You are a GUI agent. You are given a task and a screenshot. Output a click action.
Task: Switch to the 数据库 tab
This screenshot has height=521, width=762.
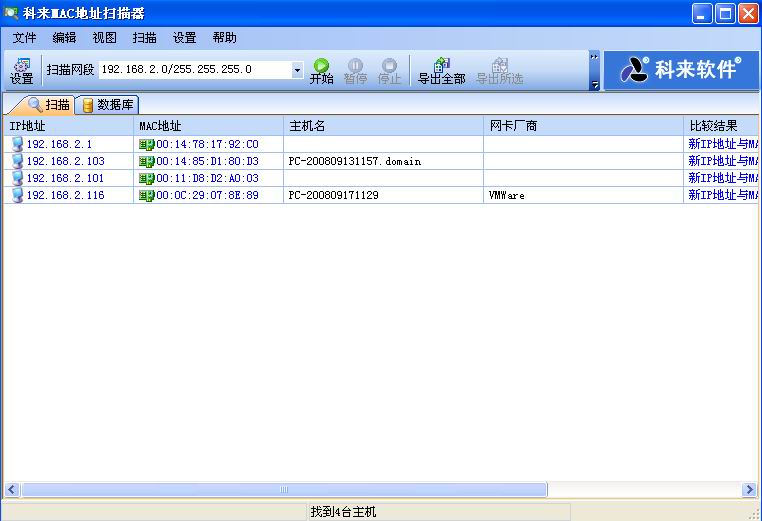tap(107, 105)
